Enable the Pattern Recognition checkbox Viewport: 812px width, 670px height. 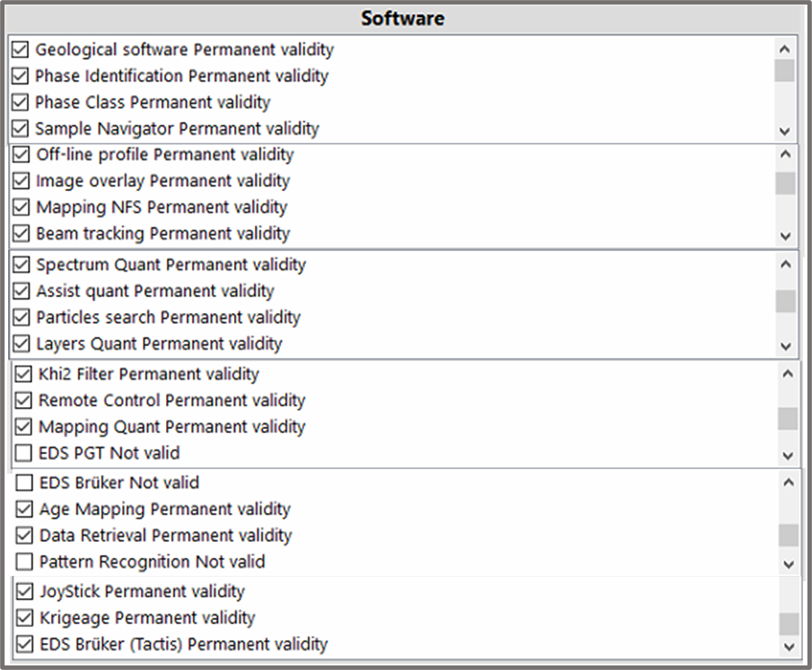(25, 561)
